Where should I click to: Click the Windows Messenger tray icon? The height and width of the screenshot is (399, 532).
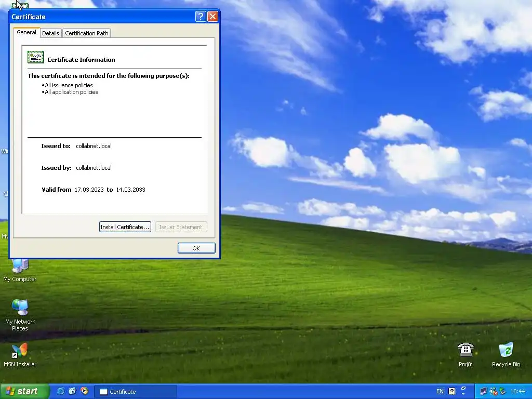click(493, 392)
